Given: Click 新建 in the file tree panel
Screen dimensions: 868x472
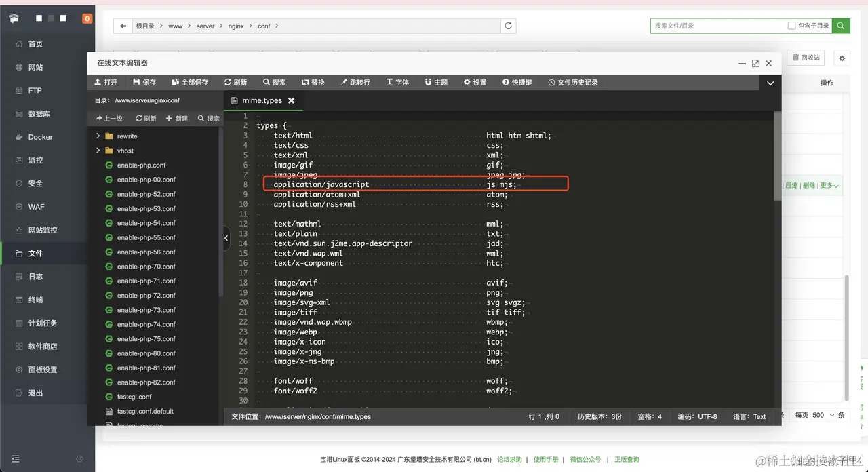Looking at the screenshot, I should [177, 118].
